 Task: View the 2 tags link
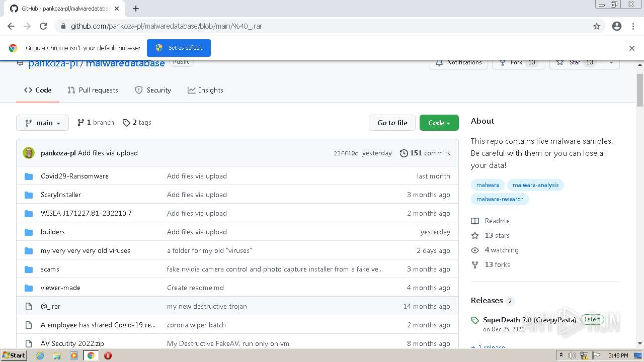click(137, 122)
